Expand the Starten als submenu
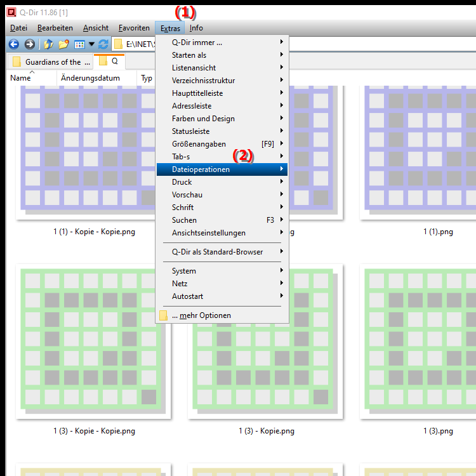 point(222,55)
